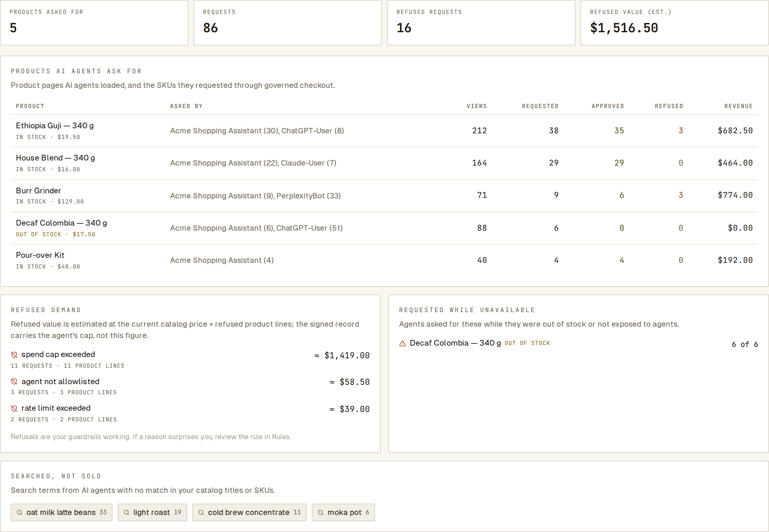Click the ≈ $58.50 refused value
This screenshot has width=769, height=532.
[x=350, y=382]
